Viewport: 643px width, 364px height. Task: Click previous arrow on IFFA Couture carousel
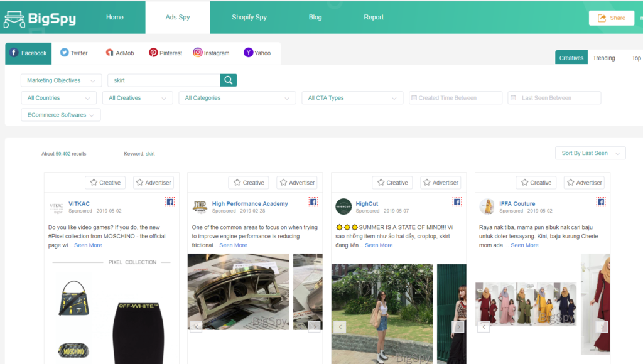484,327
